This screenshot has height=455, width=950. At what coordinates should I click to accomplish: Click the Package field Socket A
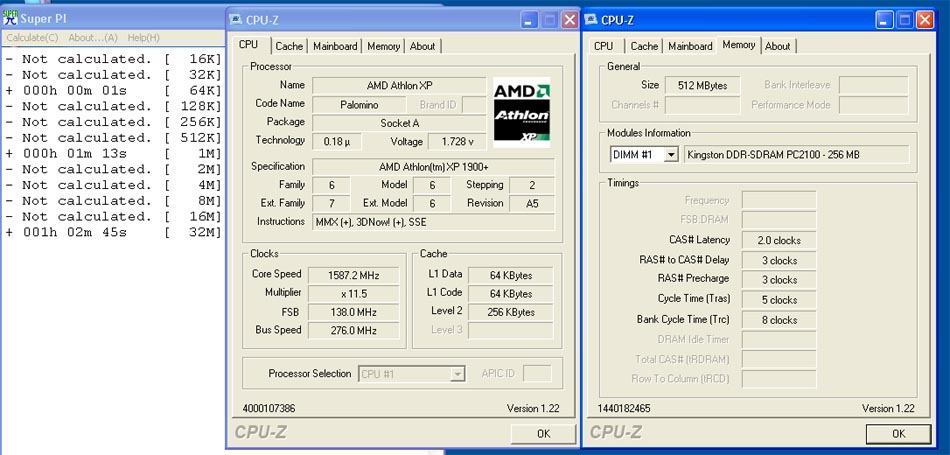point(399,124)
